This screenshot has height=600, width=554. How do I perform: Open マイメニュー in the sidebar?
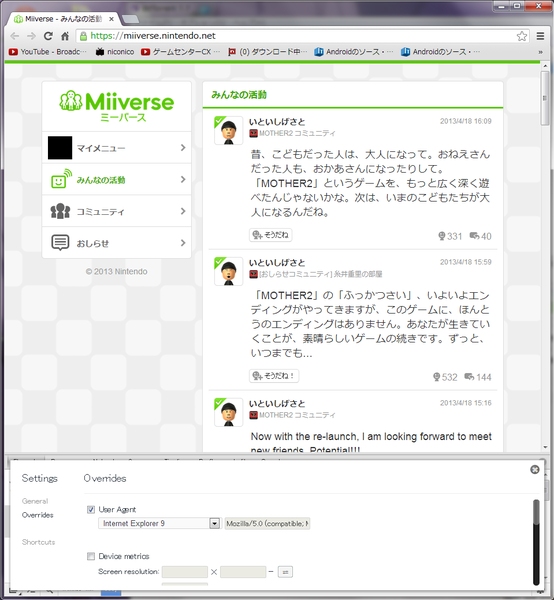coord(117,148)
